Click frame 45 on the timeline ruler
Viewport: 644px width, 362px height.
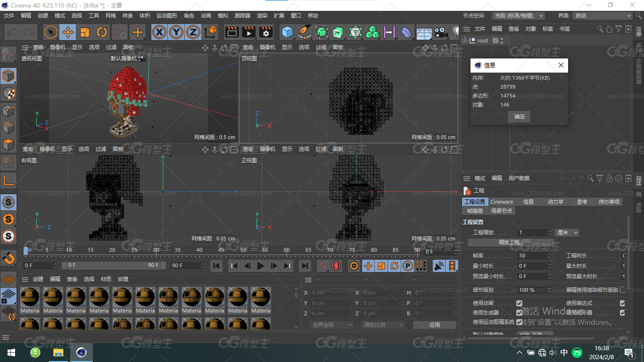221,250
